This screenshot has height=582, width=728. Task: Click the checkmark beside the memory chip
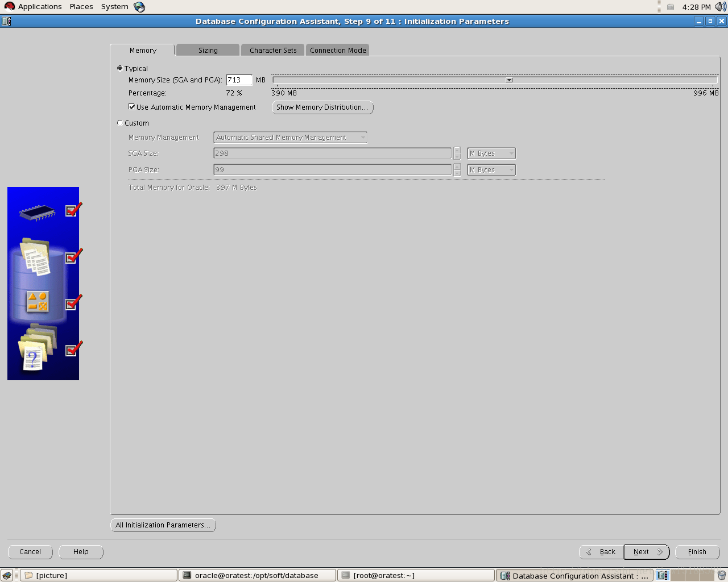tap(73, 210)
